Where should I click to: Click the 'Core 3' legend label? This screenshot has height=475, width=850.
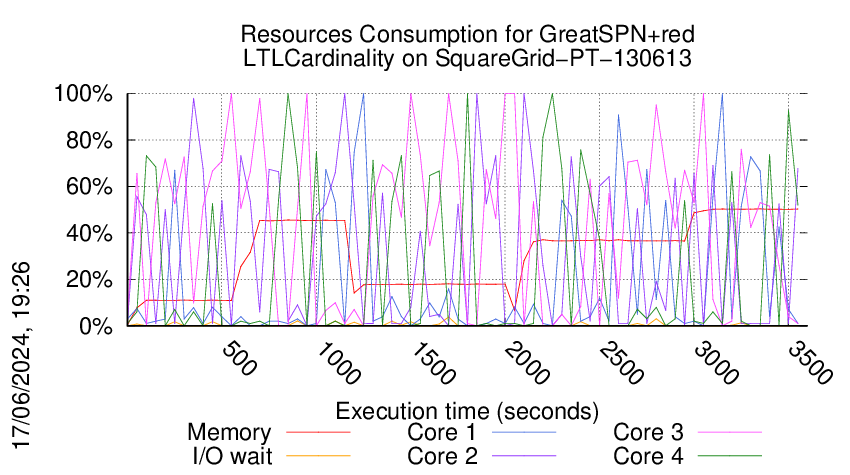(648, 433)
